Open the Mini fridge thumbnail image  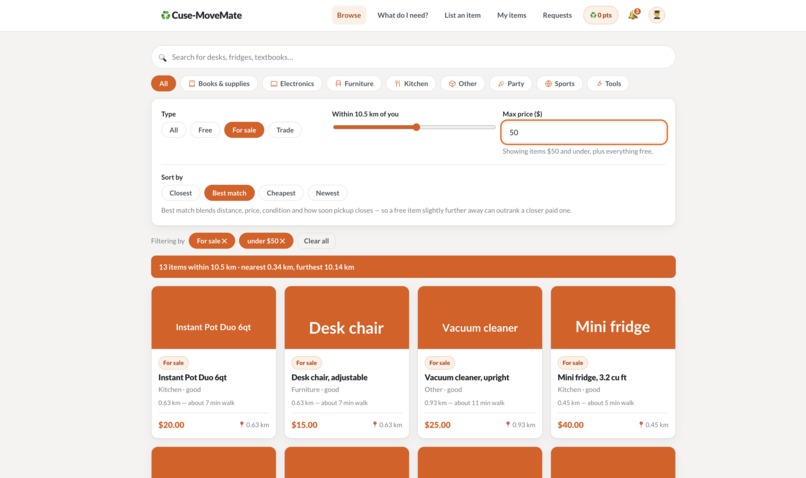[613, 318]
